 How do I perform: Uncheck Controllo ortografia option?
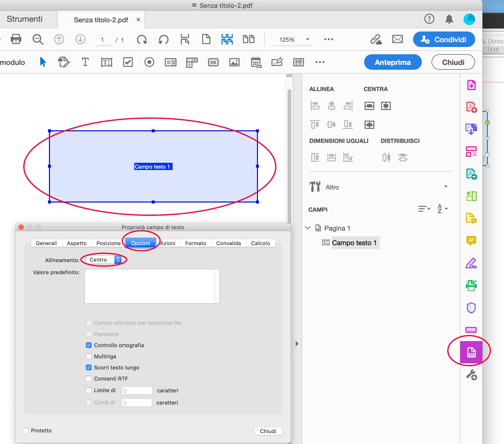(x=89, y=345)
